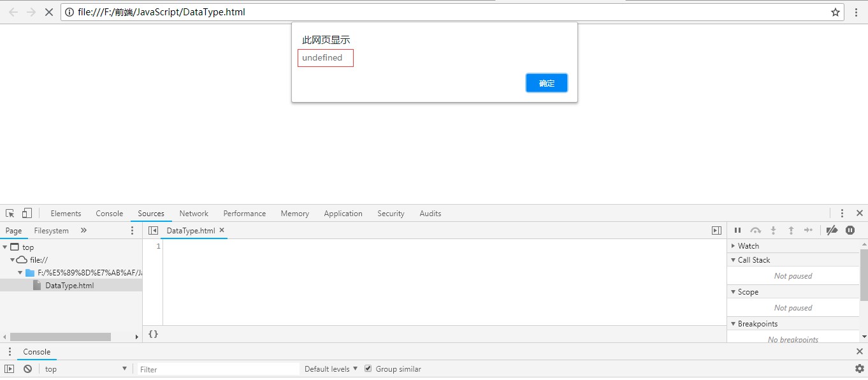Click the console Filter input field
This screenshot has height=380, width=868.
coord(218,369)
